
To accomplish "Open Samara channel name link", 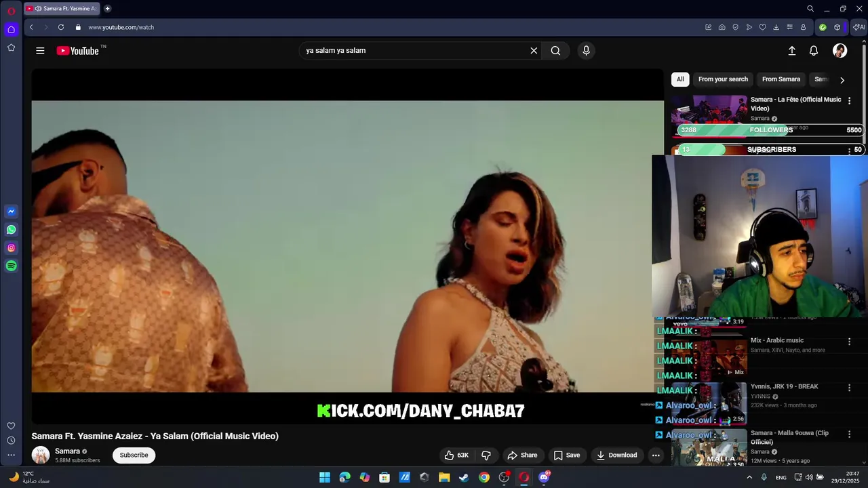I will click(x=67, y=451).
